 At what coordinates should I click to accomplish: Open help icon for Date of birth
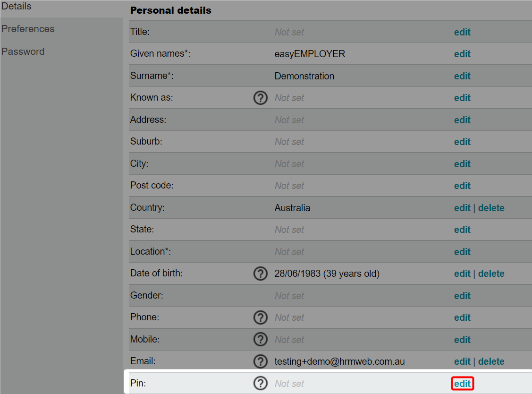pyautogui.click(x=261, y=274)
